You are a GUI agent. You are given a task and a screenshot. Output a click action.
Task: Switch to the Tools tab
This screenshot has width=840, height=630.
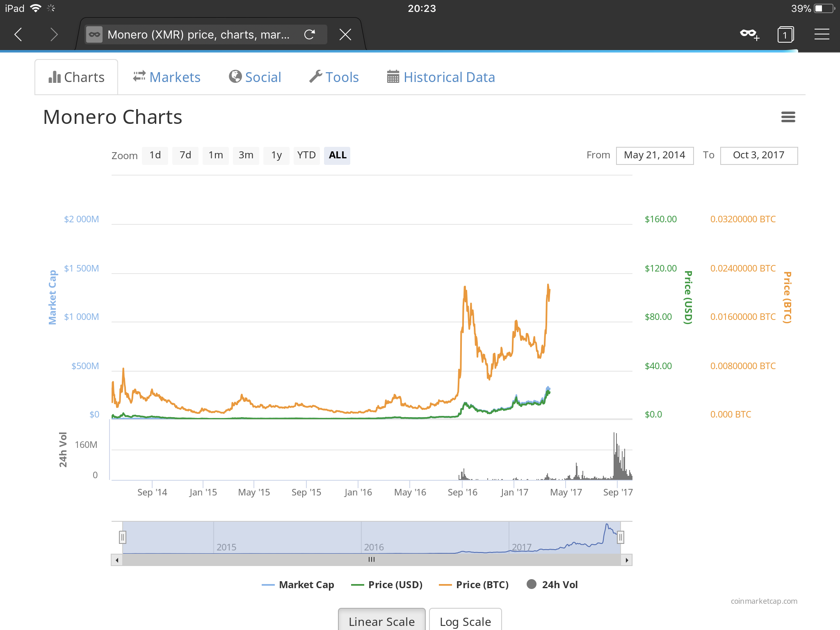(x=334, y=77)
